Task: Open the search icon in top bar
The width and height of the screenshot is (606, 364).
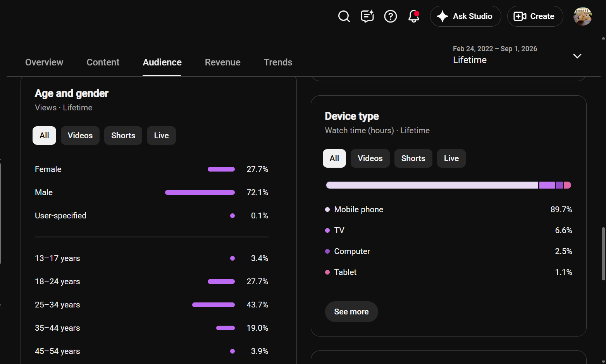Action: tap(344, 16)
